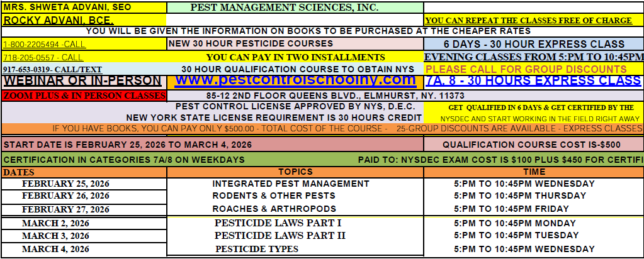
Task: Select the 5:PM to 10:45PM Tuesday time
Action: click(x=517, y=236)
